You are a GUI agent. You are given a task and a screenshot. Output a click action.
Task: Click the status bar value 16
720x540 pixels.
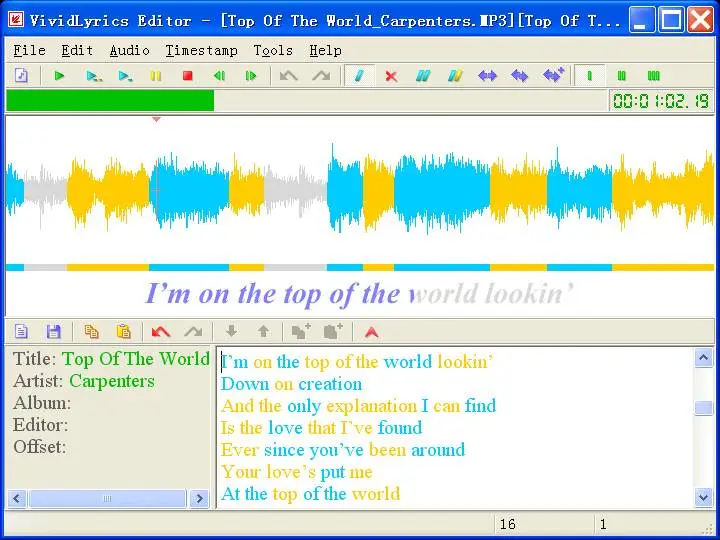(507, 524)
